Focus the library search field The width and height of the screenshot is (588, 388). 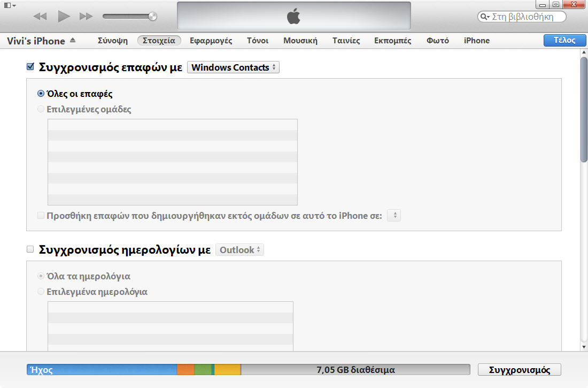522,17
